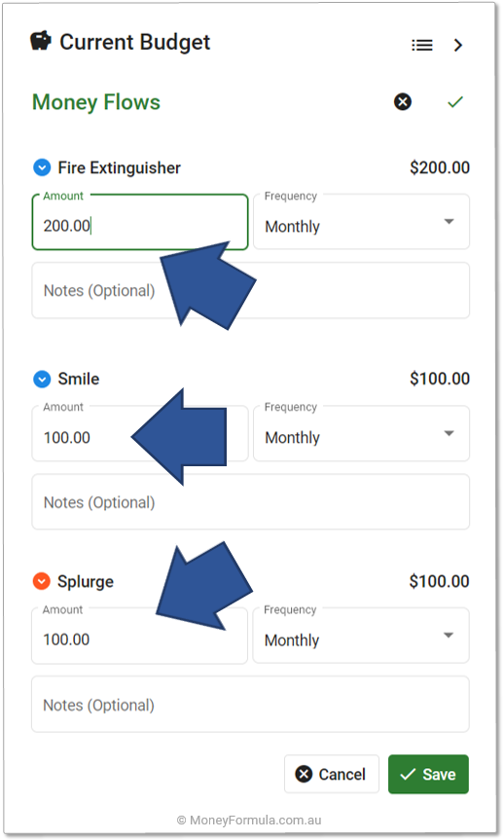This screenshot has width=504, height=840.
Task: Dismiss Money Flows using the black X icon
Action: click(x=403, y=102)
